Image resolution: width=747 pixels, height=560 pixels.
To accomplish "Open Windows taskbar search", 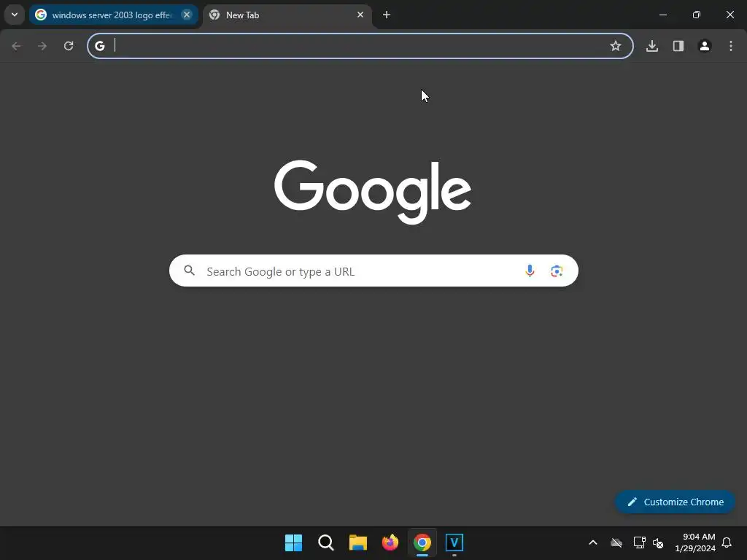I will [x=326, y=542].
